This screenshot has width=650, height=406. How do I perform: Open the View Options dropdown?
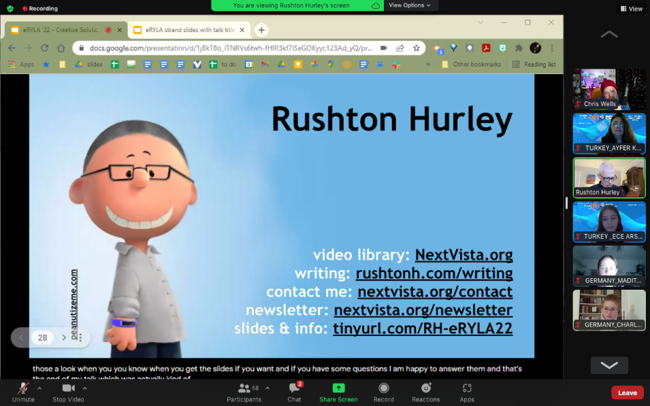coord(410,5)
